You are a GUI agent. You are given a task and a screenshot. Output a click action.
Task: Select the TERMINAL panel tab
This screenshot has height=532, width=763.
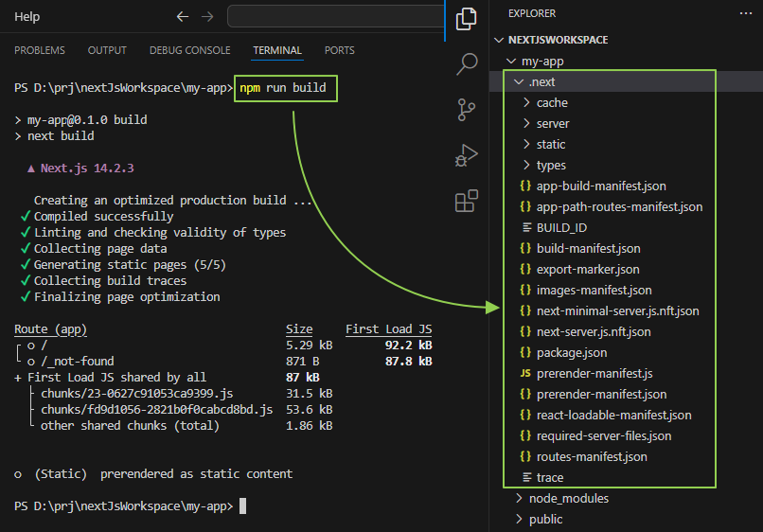277,50
